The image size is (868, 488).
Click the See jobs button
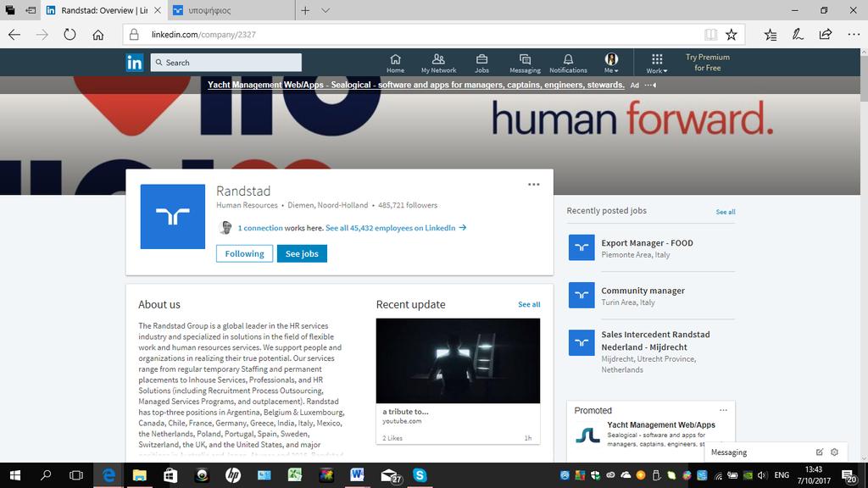click(302, 253)
